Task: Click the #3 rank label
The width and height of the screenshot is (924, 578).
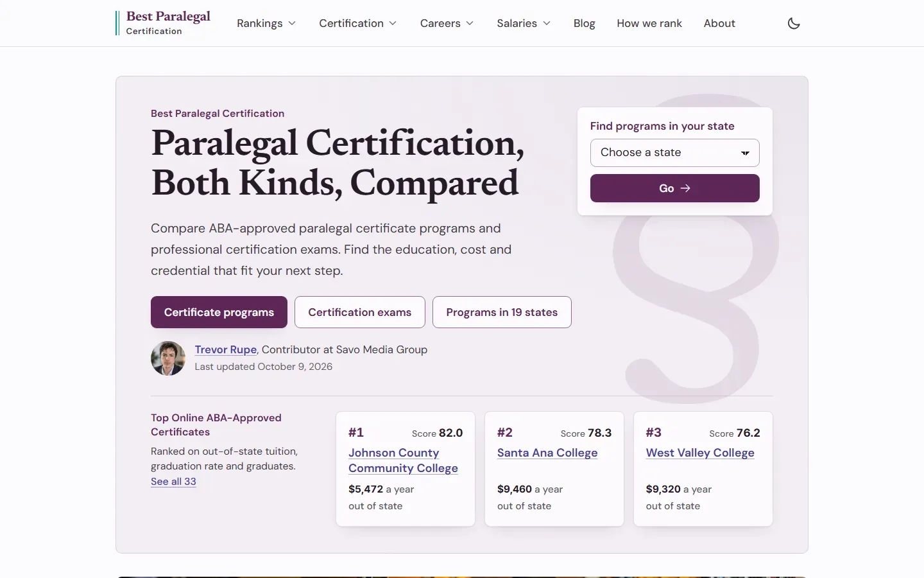Action: tap(654, 432)
